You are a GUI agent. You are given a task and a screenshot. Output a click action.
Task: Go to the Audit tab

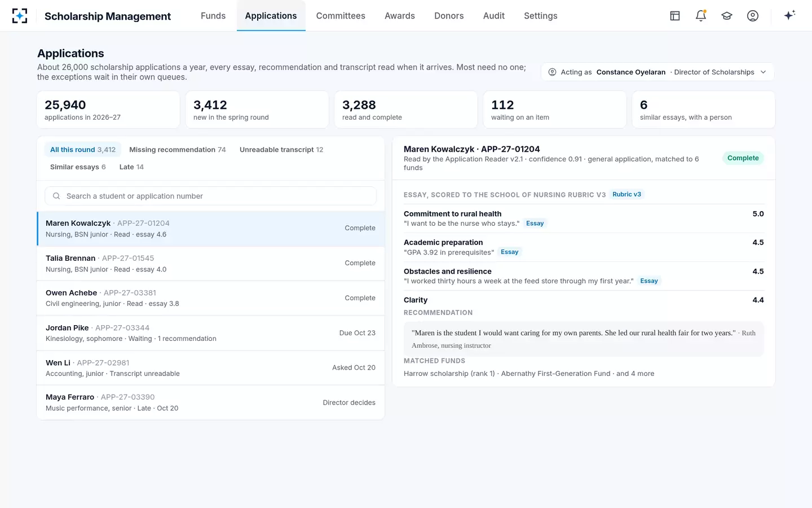tap(494, 16)
